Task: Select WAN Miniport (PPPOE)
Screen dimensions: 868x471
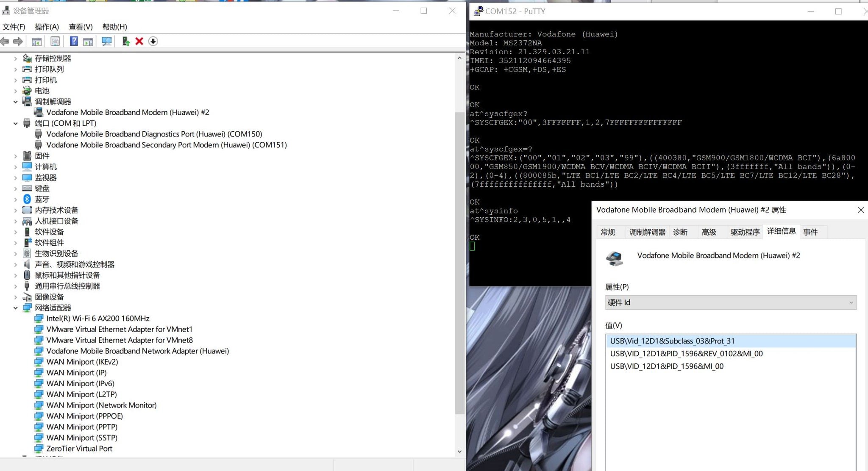Action: pyautogui.click(x=84, y=416)
